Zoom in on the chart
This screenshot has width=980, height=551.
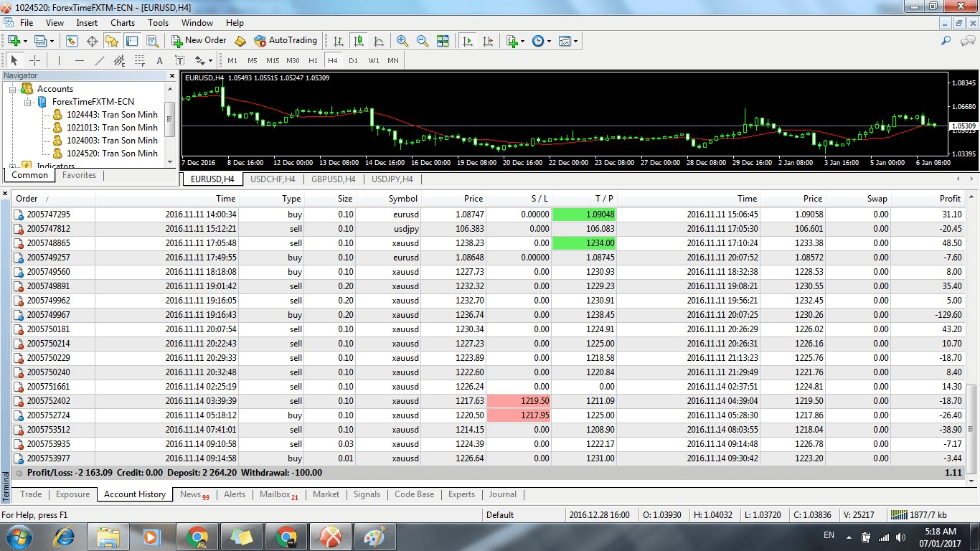tap(402, 41)
